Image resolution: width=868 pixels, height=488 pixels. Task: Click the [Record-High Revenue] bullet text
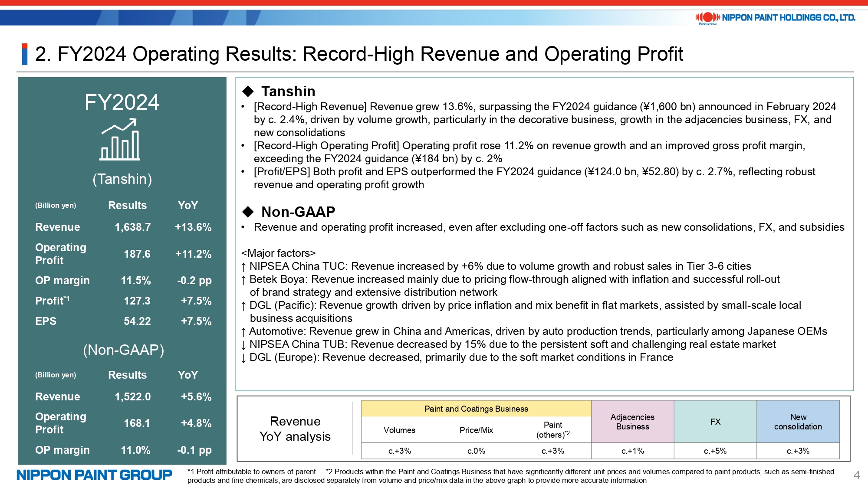click(x=545, y=119)
